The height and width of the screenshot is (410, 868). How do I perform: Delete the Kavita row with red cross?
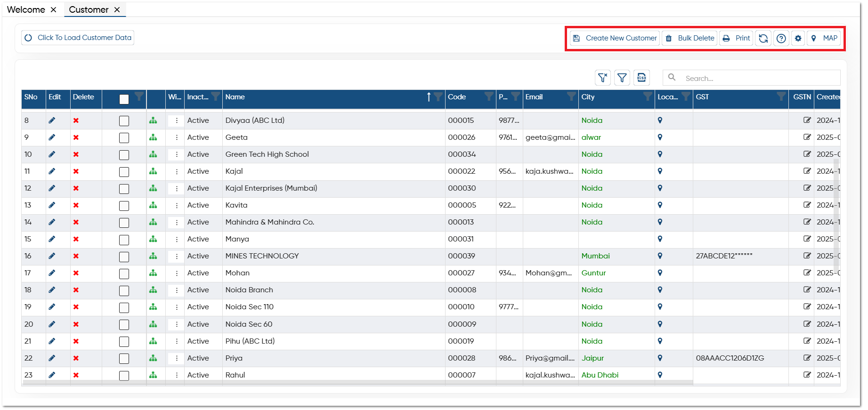(76, 205)
